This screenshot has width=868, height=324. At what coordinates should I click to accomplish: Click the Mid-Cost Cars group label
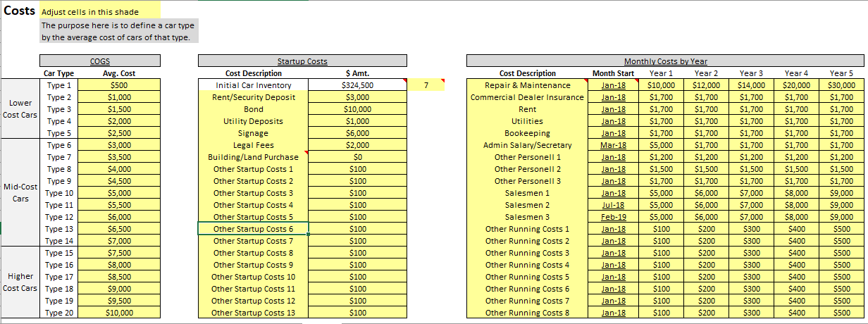point(20,193)
